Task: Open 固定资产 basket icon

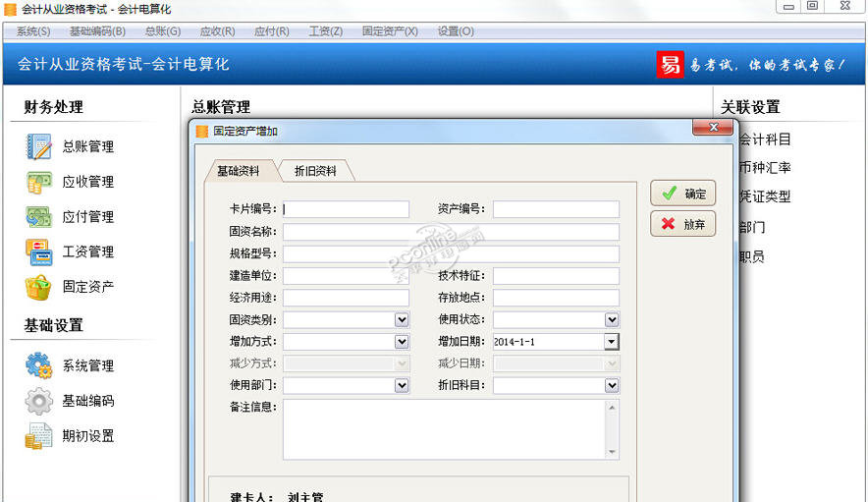Action: coord(38,287)
